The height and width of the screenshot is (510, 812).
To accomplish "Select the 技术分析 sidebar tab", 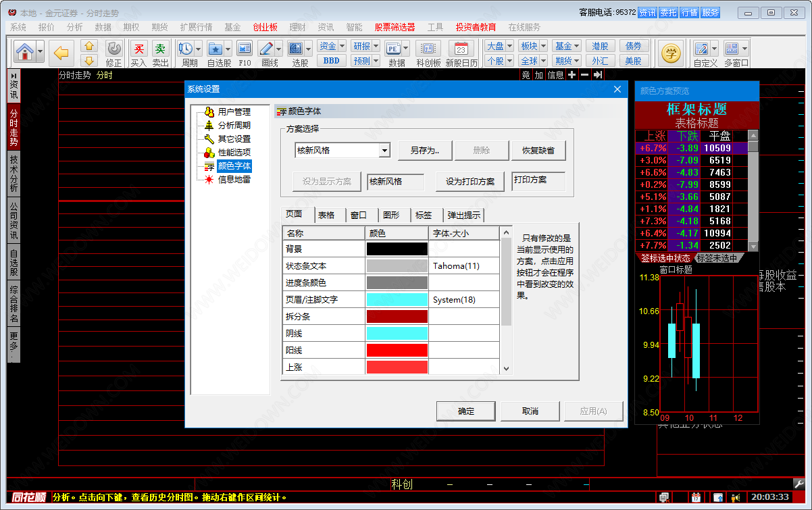I will tap(14, 174).
